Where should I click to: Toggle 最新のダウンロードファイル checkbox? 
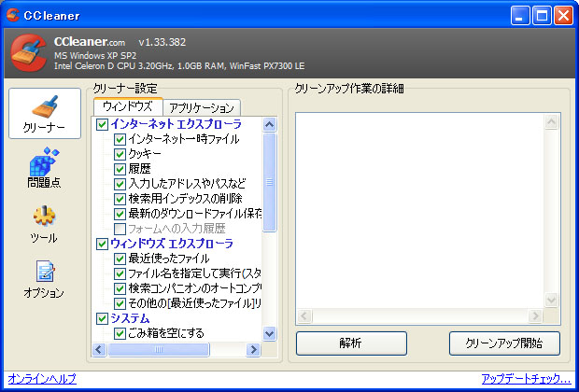tap(120, 214)
